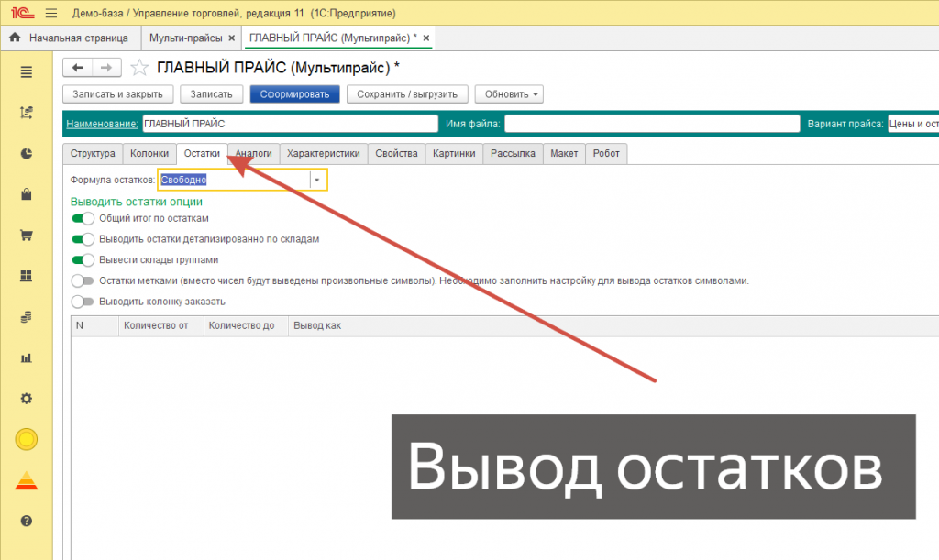939x560 pixels.
Task: Open the coins treasury sidebar section
Action: (27, 317)
